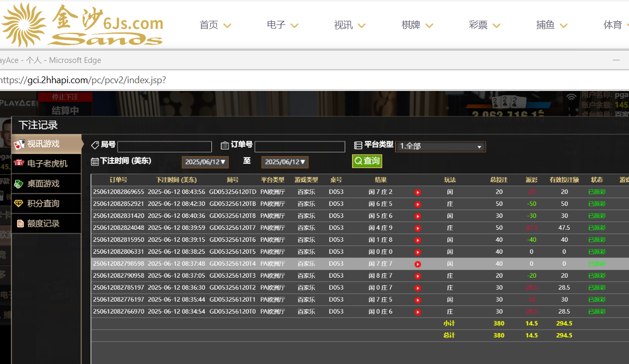Click the clipboard icon next to 订单号
Screen dimensions: 629x364
click(x=225, y=146)
